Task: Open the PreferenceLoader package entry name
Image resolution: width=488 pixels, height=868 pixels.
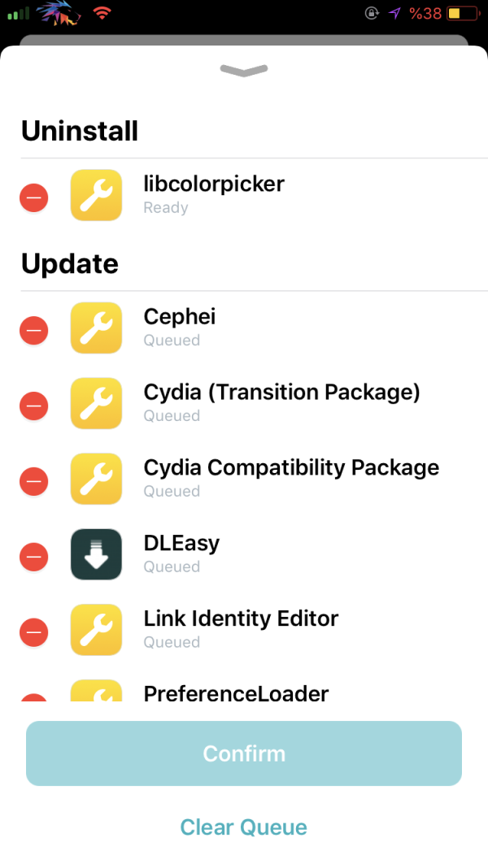Action: [x=236, y=693]
